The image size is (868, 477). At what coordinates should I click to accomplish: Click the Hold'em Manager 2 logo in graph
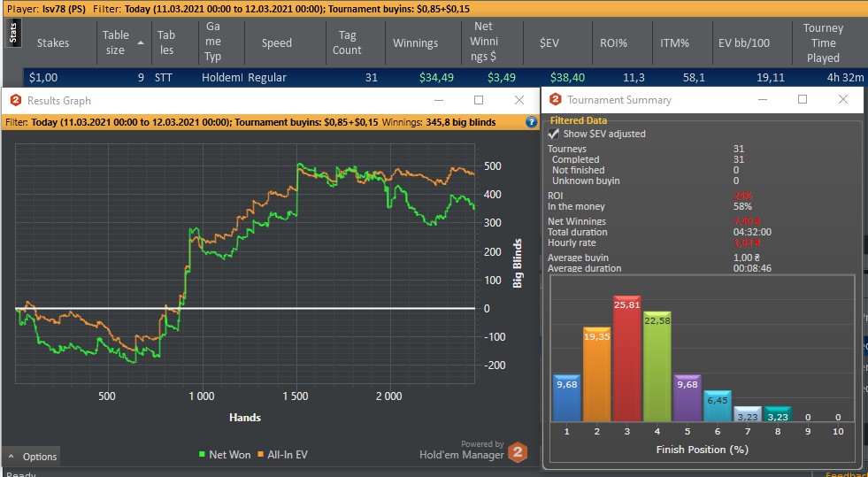pyautogui.click(x=518, y=452)
